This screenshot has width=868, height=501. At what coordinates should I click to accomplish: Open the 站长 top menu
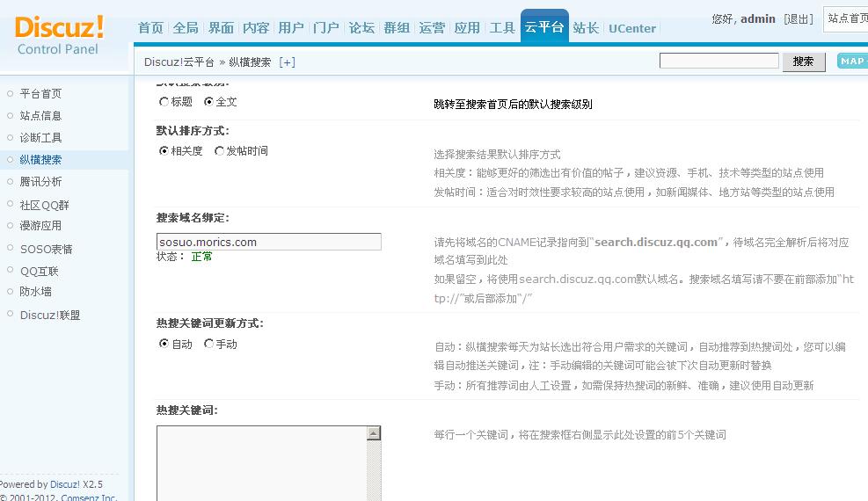tap(587, 27)
